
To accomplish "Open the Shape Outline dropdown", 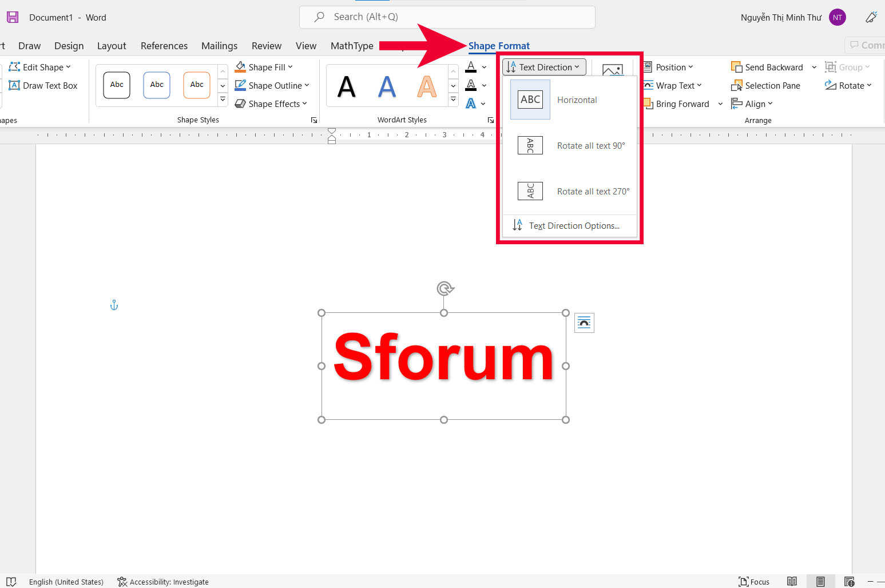I will [x=272, y=85].
